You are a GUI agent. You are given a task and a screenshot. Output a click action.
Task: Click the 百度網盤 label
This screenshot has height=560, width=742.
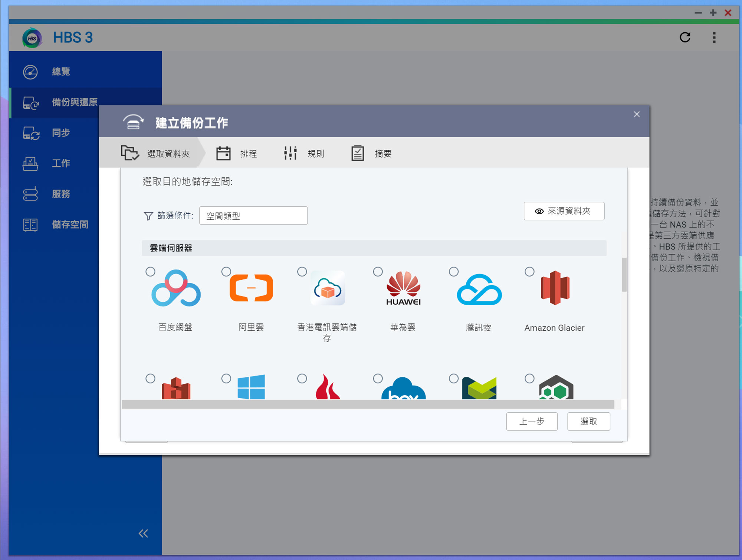175,327
